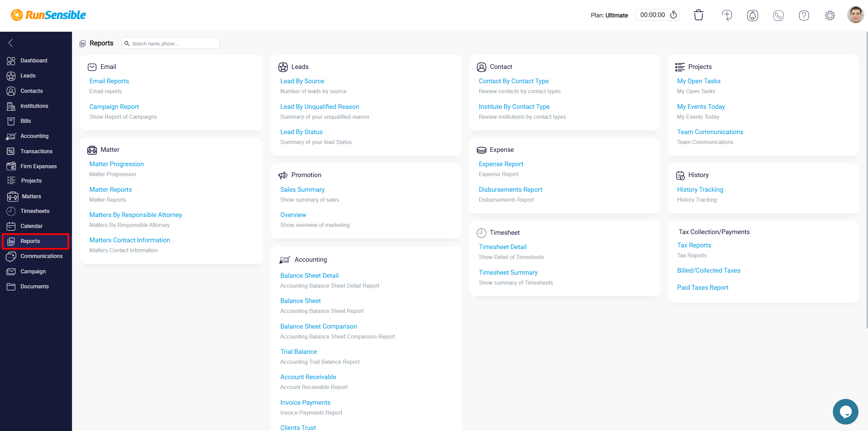Click the trash bin icon in header

(698, 15)
